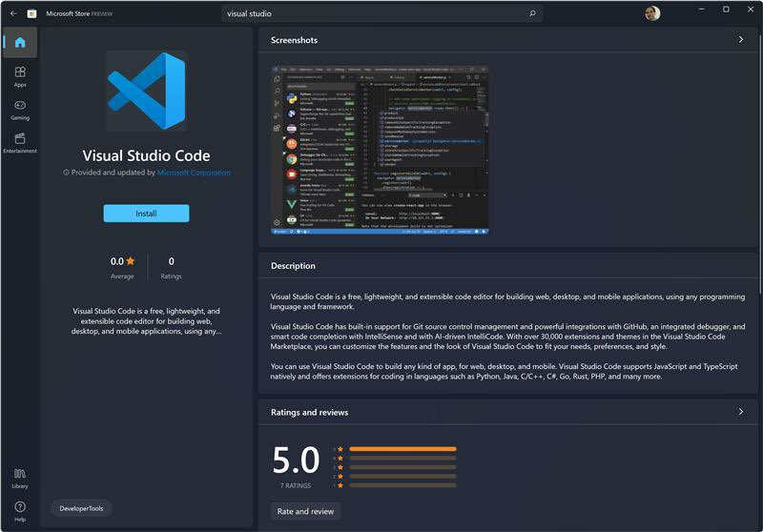This screenshot has width=763, height=532.
Task: Open the Apps section
Action: [x=20, y=77]
